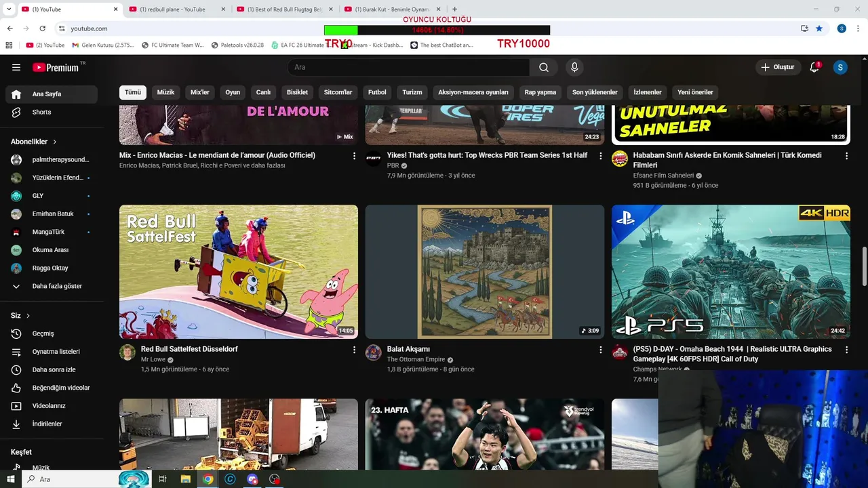Click the search magnifier button
The height and width of the screenshot is (488, 868).
pyautogui.click(x=544, y=67)
